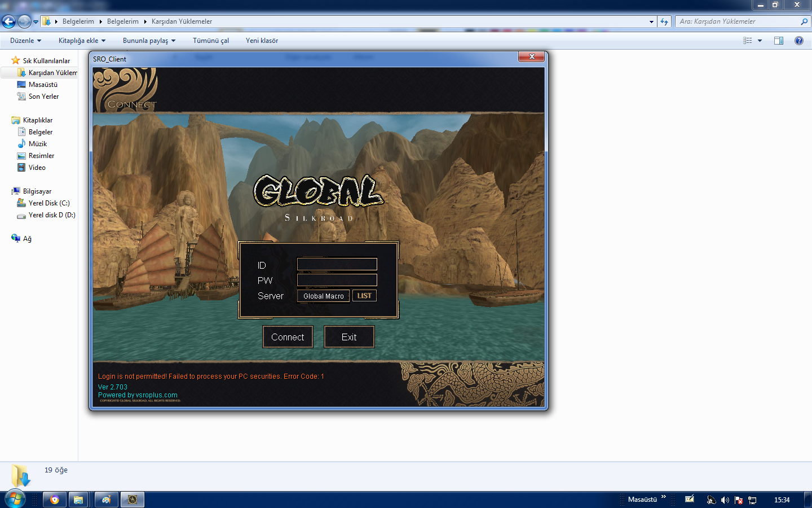The width and height of the screenshot is (812, 508).
Task: Open Karşıdan Yüklemeler in the sidebar
Action: (x=53, y=73)
